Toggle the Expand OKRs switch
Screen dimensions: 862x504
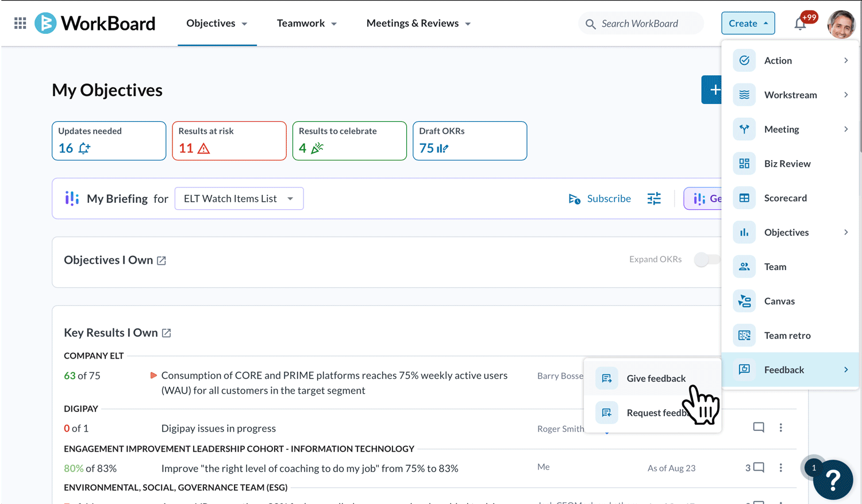pyautogui.click(x=707, y=260)
